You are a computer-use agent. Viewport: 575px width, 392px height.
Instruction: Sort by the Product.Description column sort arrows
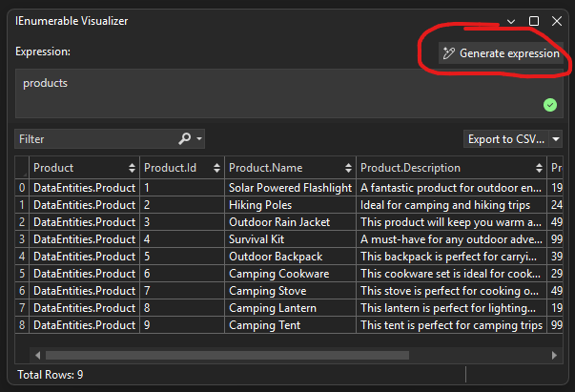pyautogui.click(x=539, y=168)
